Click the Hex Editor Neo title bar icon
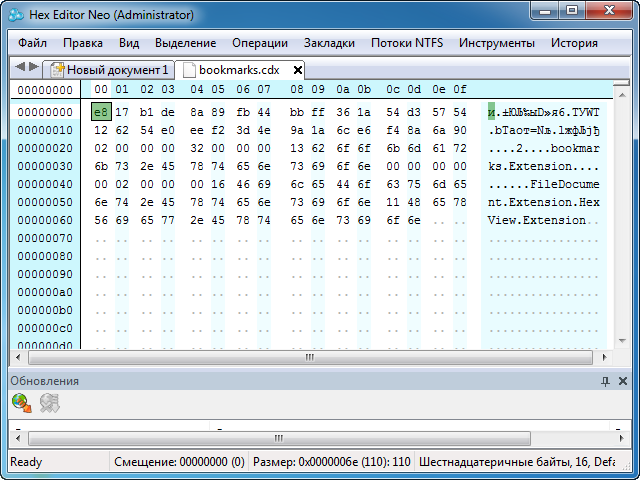This screenshot has width=640, height=480. tap(16, 10)
